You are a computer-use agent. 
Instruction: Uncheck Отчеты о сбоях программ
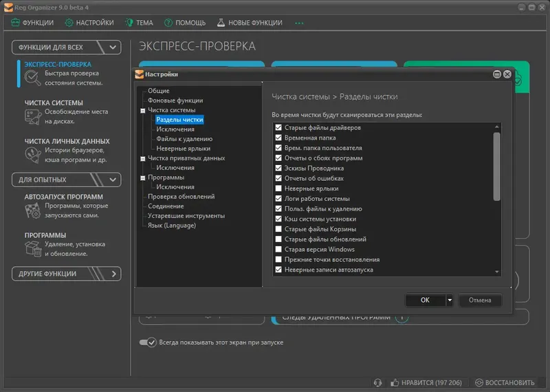click(x=278, y=158)
